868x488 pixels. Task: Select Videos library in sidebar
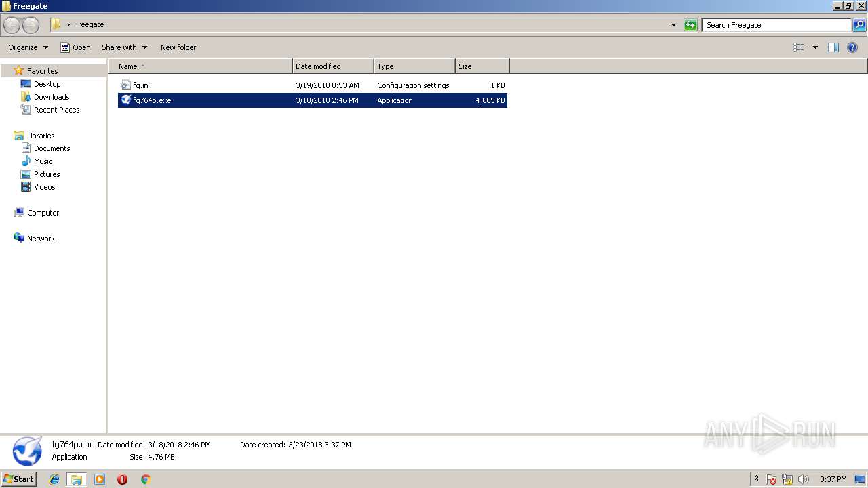tap(45, 187)
